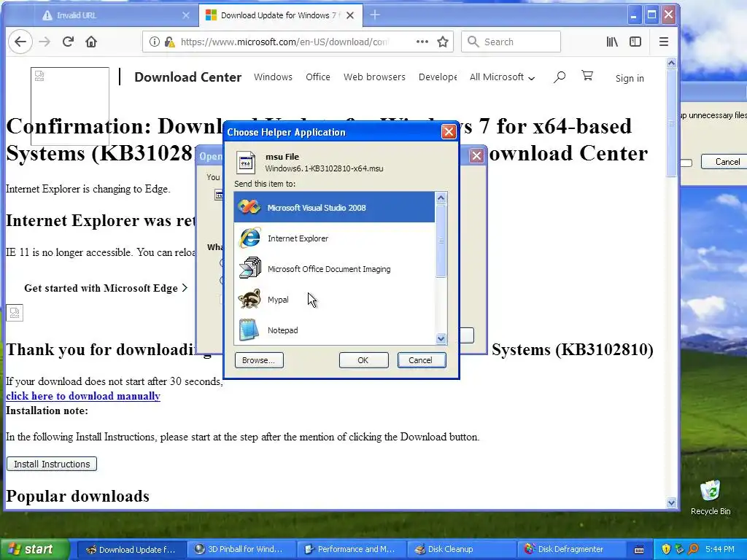The width and height of the screenshot is (747, 560).
Task: Open the keyboard icon on taskbar
Action: click(639, 550)
